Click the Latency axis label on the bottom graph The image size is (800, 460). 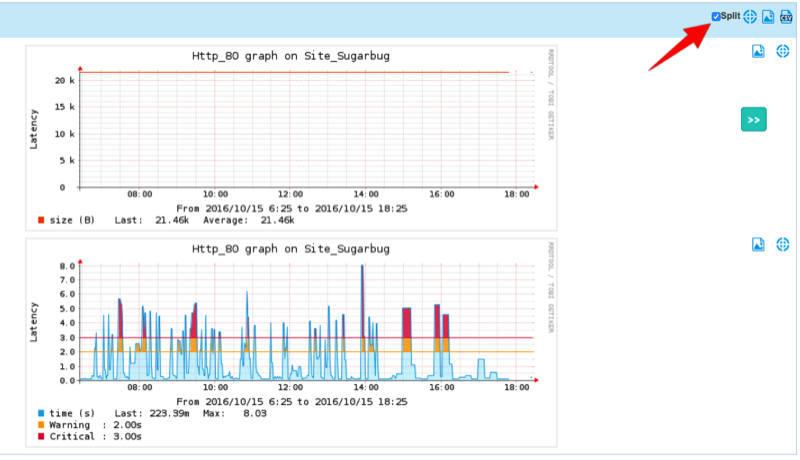(34, 322)
